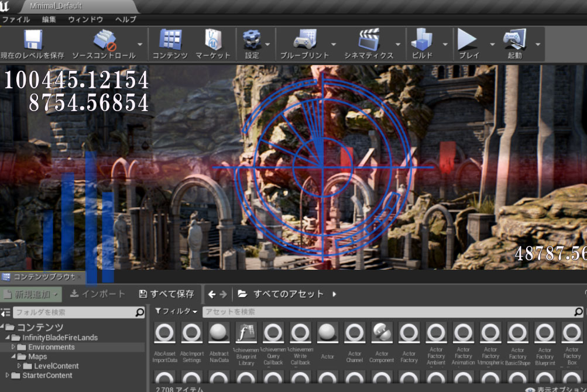Viewport: 587px width, 392px height.
Task: Collapse the InfinityBladeFireLands folder
Action: point(7,338)
